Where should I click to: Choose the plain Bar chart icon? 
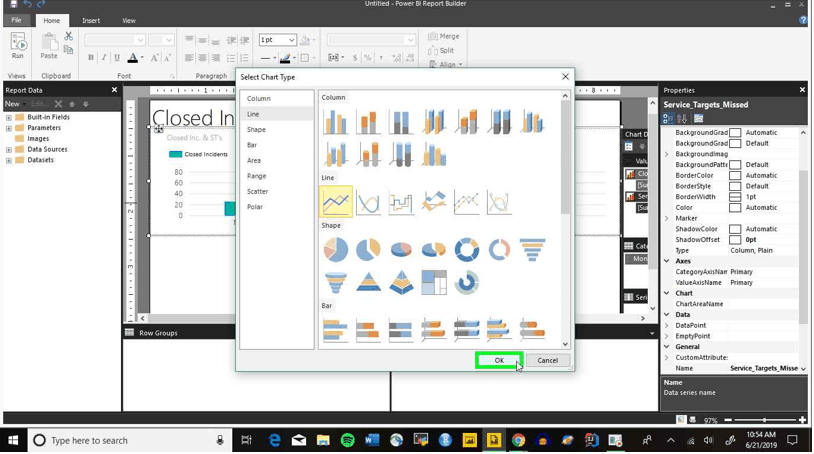tap(335, 330)
